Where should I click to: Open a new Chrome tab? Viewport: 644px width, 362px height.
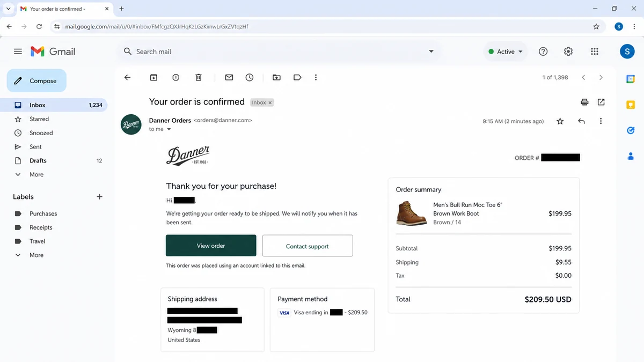(122, 9)
